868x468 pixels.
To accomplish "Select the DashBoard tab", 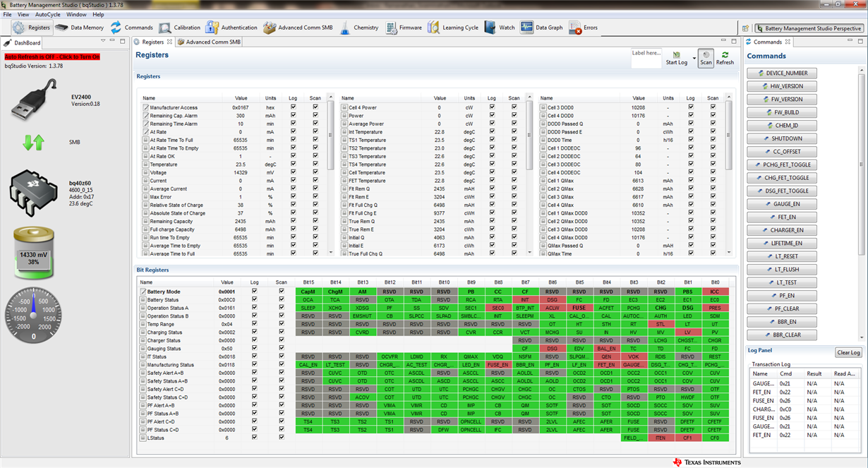I will [x=23, y=42].
